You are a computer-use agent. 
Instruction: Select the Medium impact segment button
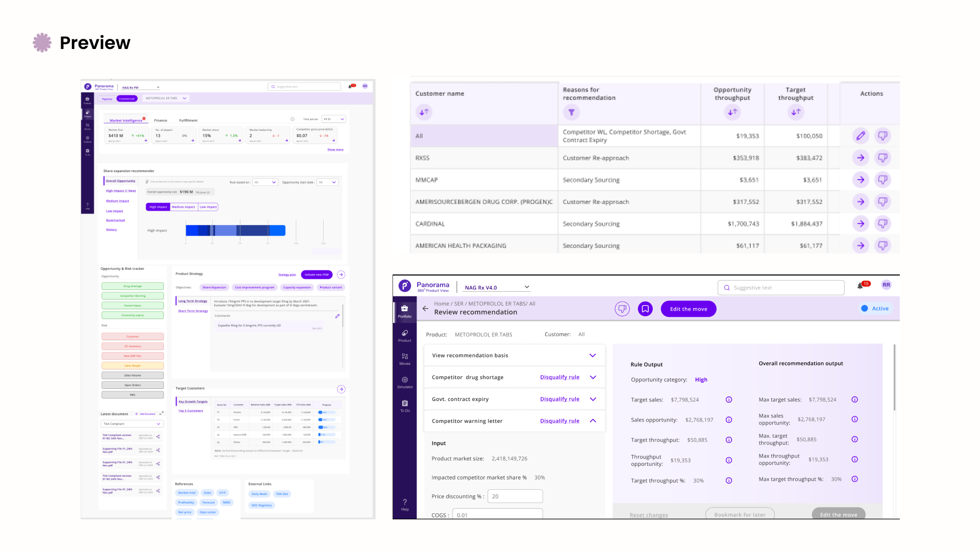183,207
